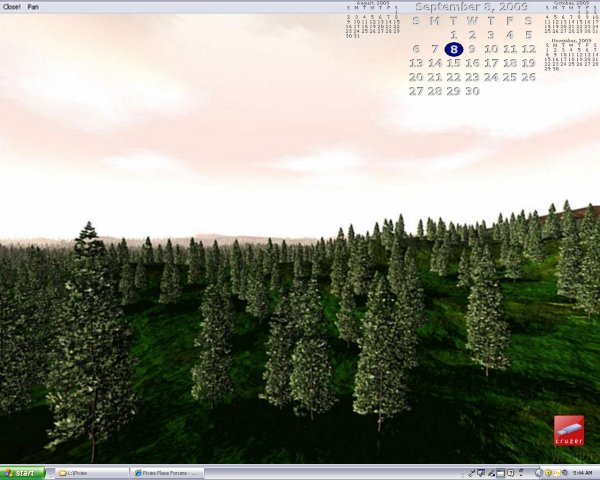
Task: Click the pen tool icon in taskbar
Action: [x=491, y=472]
